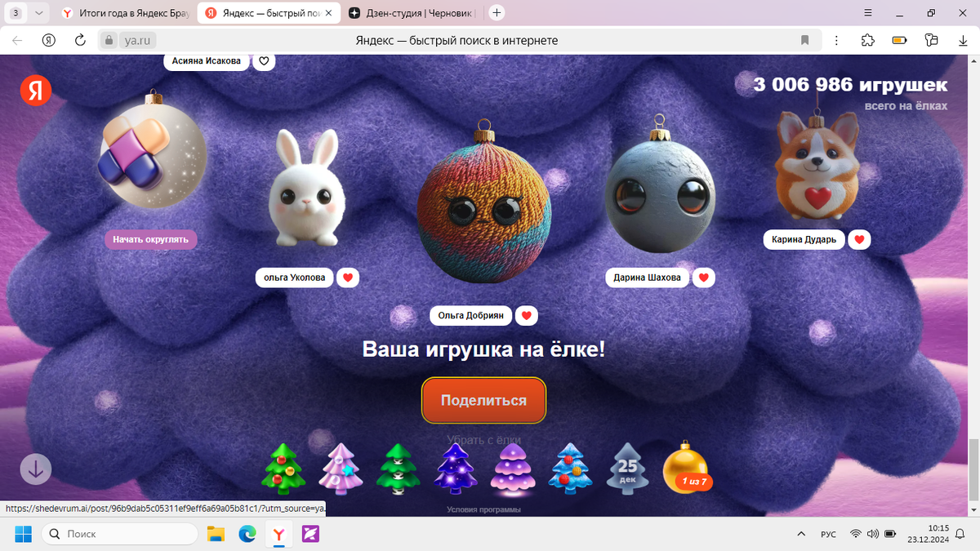Click the orange Поделиться button
This screenshot has height=551, width=980.
[483, 400]
